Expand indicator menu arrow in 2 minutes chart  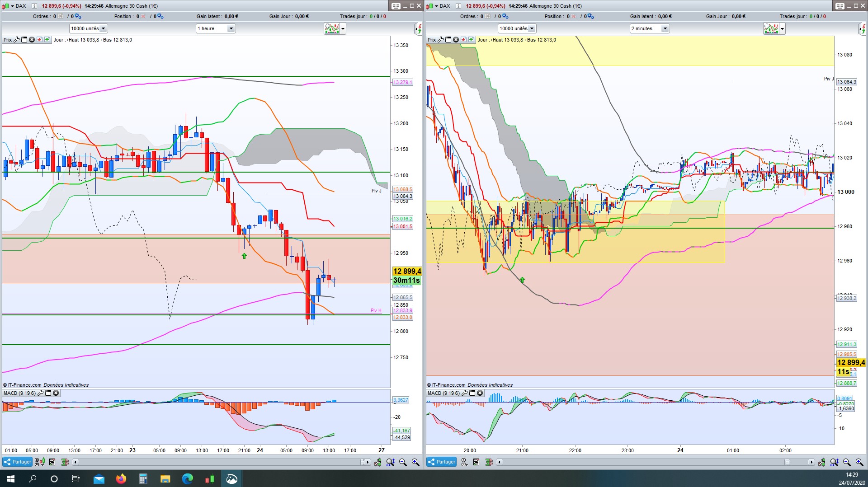click(x=783, y=29)
